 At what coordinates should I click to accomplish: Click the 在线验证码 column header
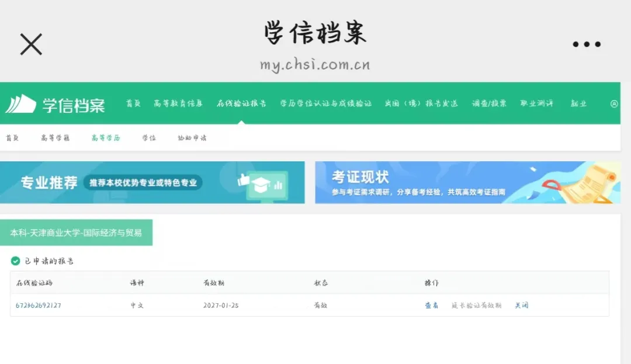pyautogui.click(x=34, y=283)
